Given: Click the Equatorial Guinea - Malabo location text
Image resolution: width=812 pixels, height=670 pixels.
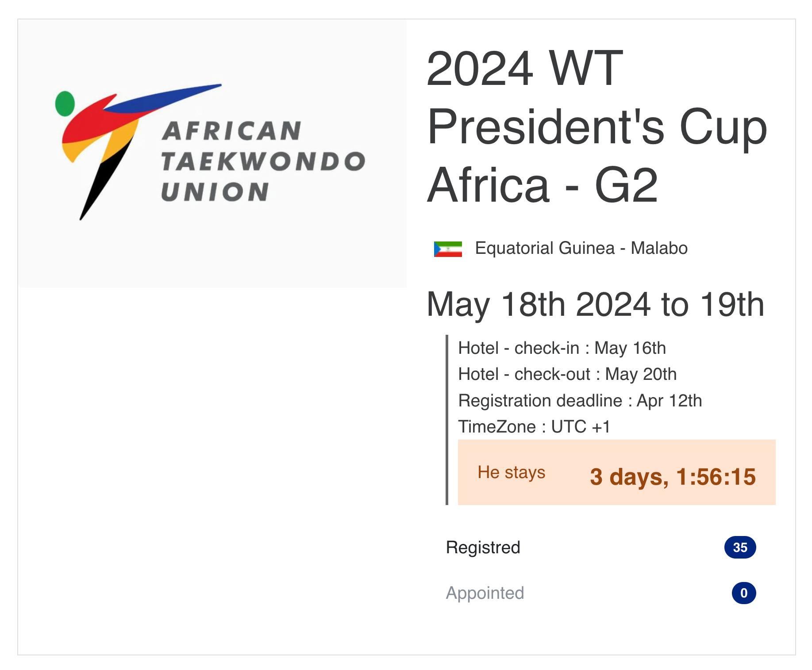Looking at the screenshot, I should (x=581, y=248).
